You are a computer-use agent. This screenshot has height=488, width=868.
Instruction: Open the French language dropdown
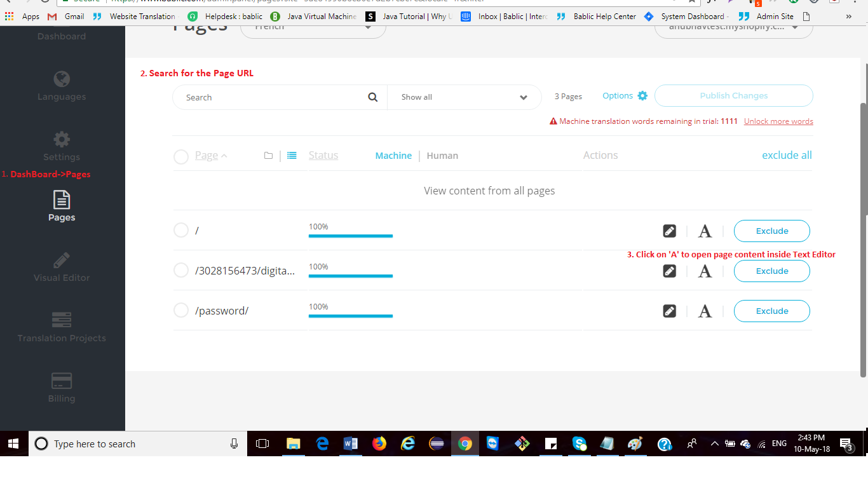[313, 27]
